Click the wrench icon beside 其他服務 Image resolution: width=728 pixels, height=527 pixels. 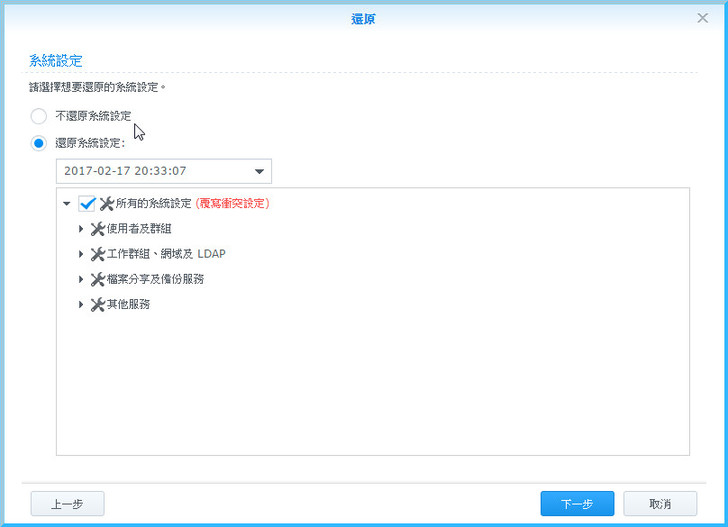pyautogui.click(x=98, y=305)
